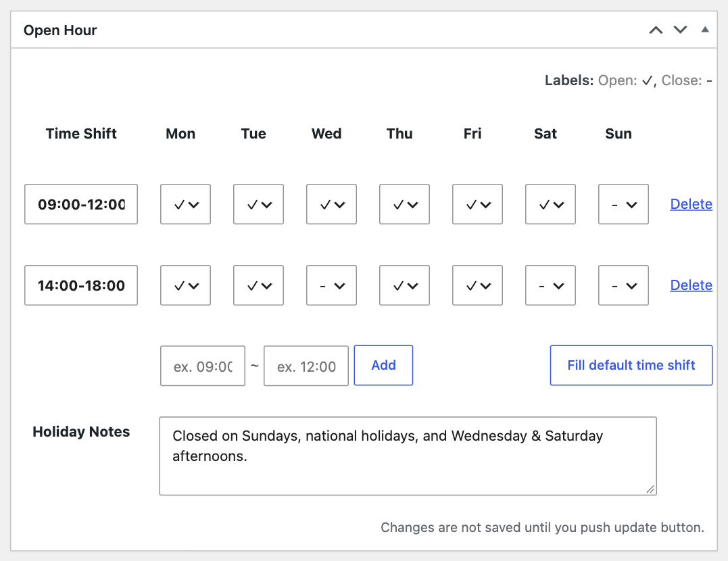This screenshot has height=561, width=728.
Task: Focus the 14:00-18:00 time shift field
Action: [x=81, y=285]
